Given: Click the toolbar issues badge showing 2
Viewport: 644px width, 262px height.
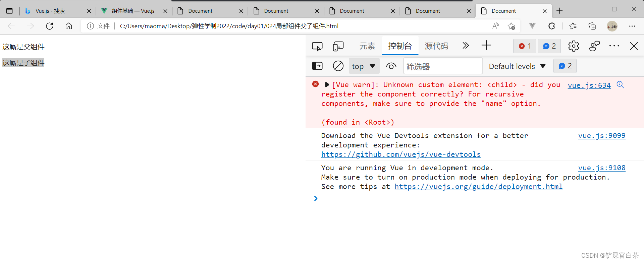Looking at the screenshot, I should [549, 46].
